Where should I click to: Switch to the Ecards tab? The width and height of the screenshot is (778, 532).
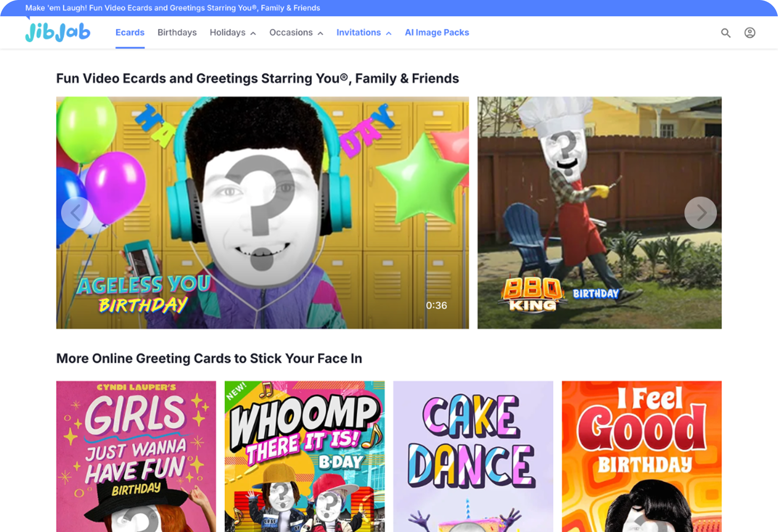[130, 33]
